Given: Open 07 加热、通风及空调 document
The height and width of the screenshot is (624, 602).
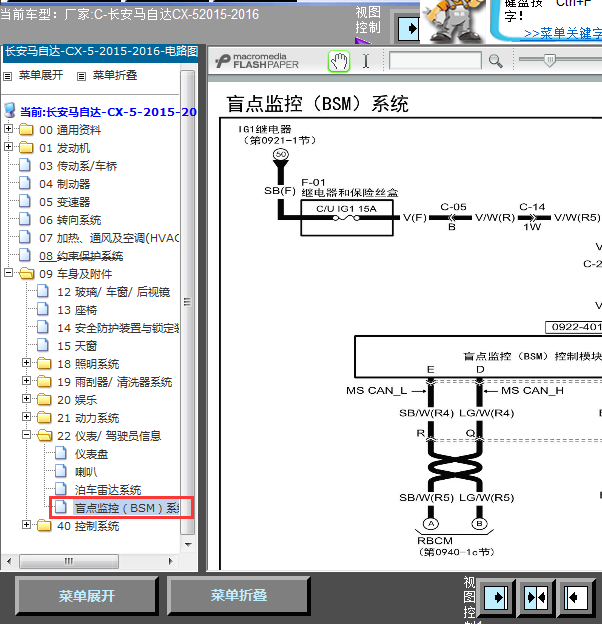Looking at the screenshot, I should [x=109, y=238].
